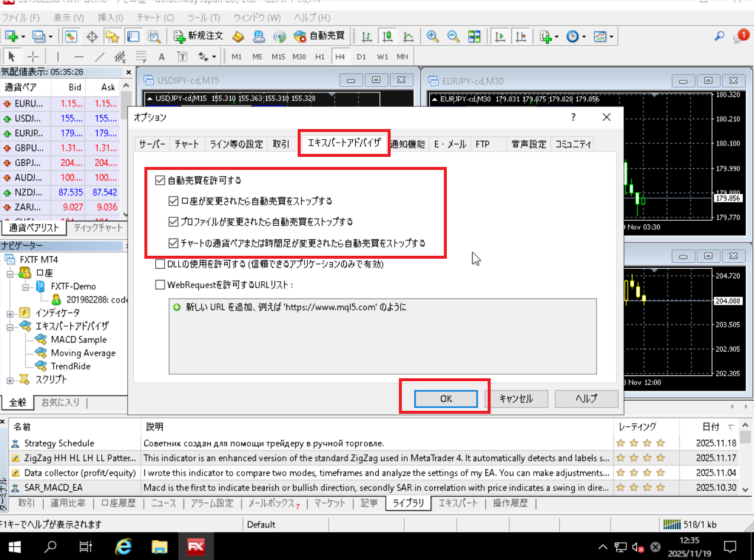Switch to the チャート options tab
Viewport: 754px width, 560px height.
(186, 144)
